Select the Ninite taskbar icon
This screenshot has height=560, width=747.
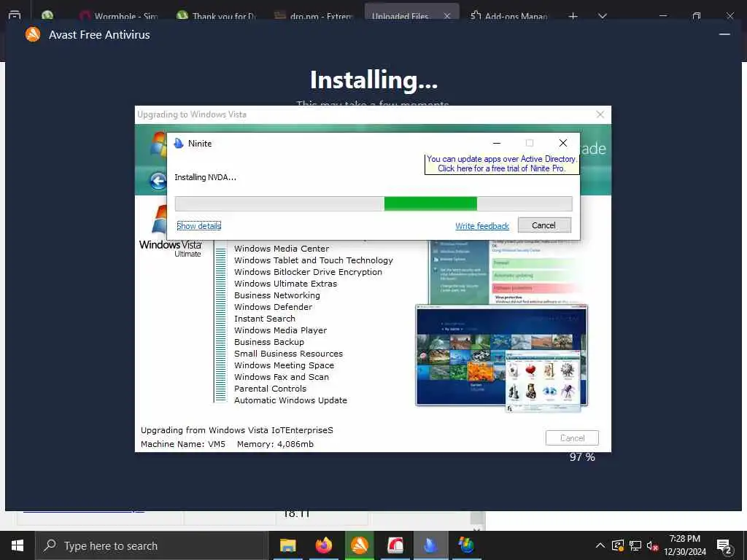coord(430,545)
